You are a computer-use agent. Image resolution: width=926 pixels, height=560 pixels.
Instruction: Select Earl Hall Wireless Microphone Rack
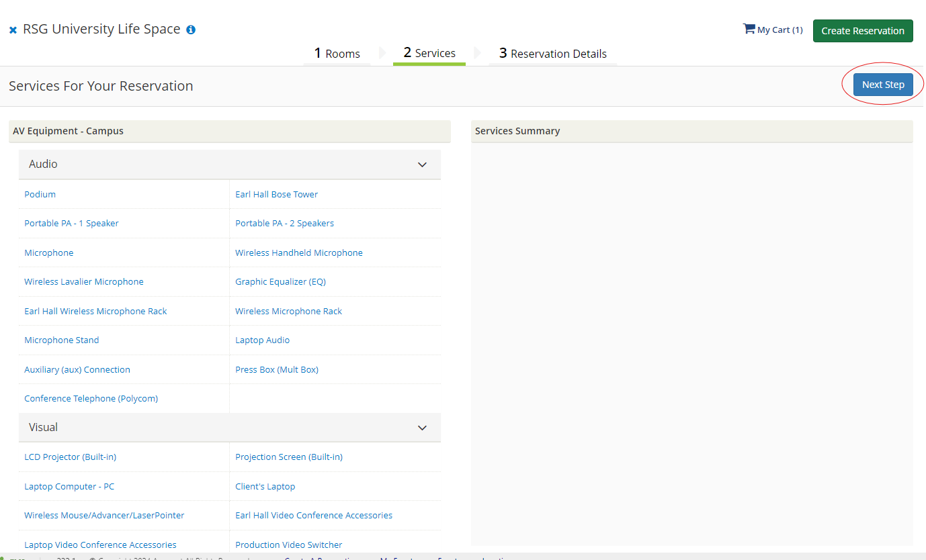point(95,311)
